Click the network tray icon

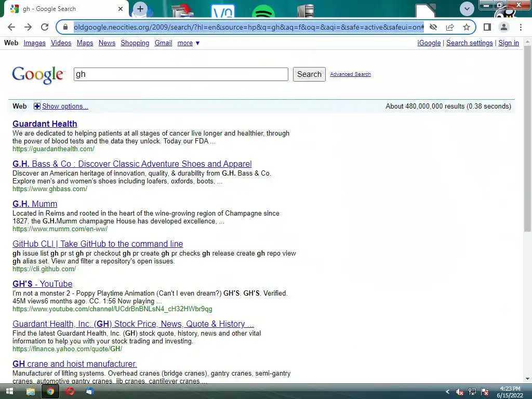pyautogui.click(x=472, y=392)
